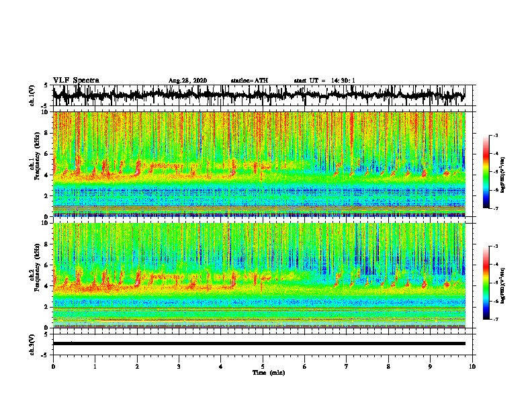Click the "10" tick on ch.1 frequency axis
The image size is (532, 411).
click(46, 112)
